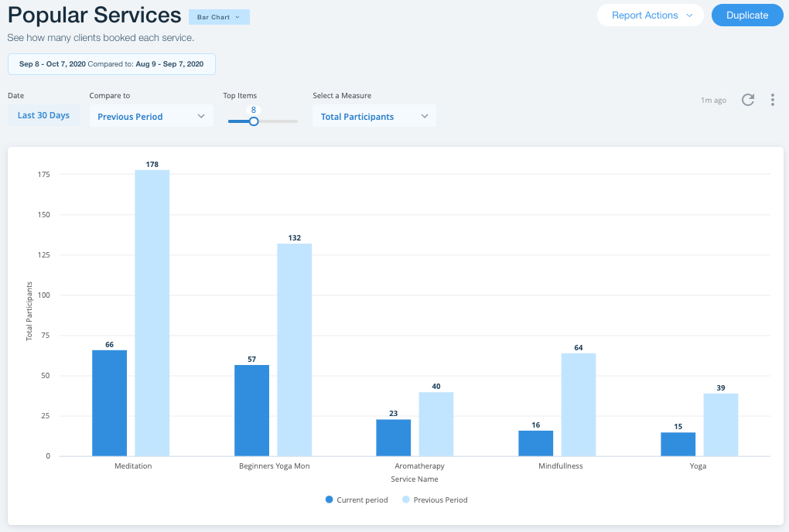This screenshot has height=532, width=789.
Task: Select the Meditation current period bar
Action: coord(109,402)
